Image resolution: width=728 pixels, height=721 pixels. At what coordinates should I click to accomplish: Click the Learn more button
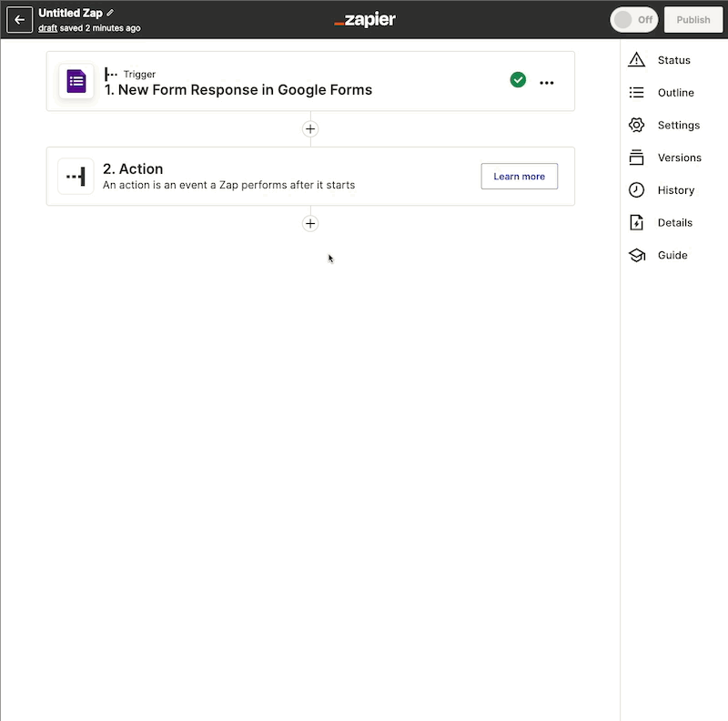pyautogui.click(x=519, y=176)
